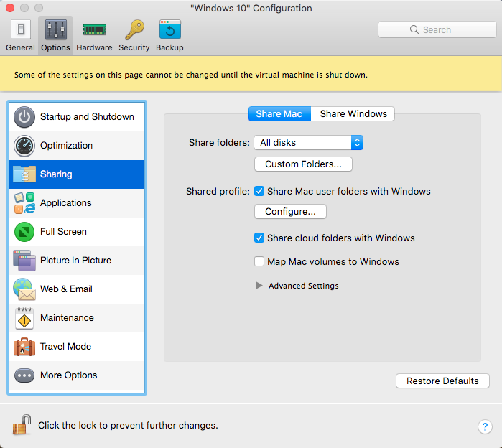Image resolution: width=502 pixels, height=448 pixels.
Task: Open the Backup toolbar icon
Action: point(169,30)
